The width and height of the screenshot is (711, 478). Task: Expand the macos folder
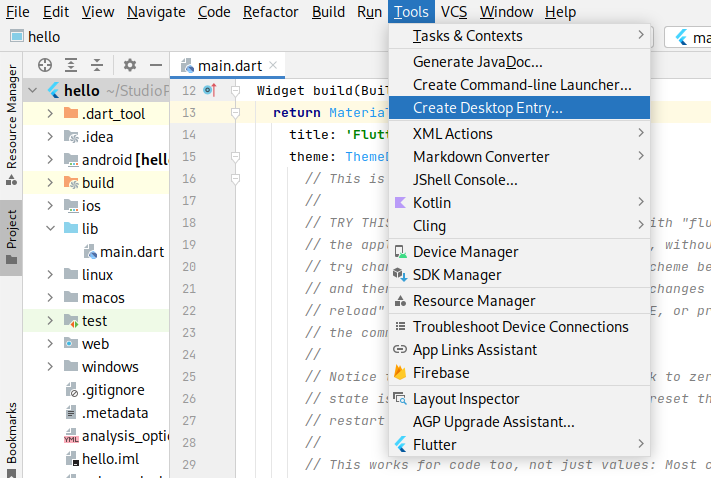(50, 298)
